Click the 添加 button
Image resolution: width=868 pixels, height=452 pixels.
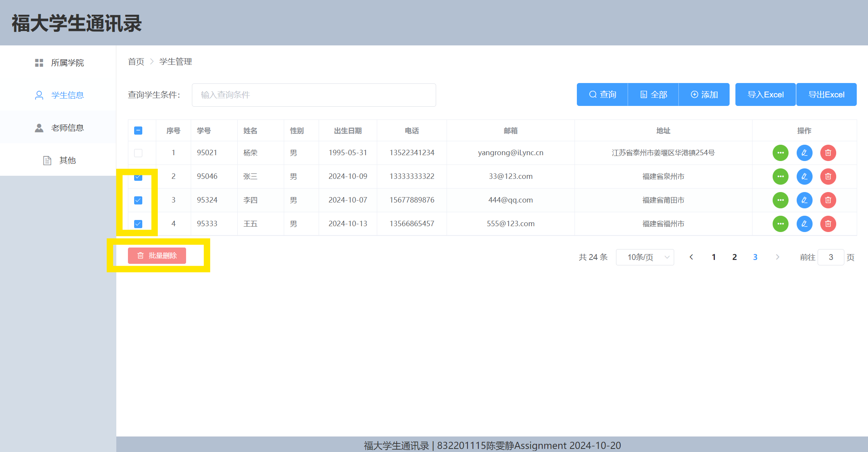pos(704,95)
